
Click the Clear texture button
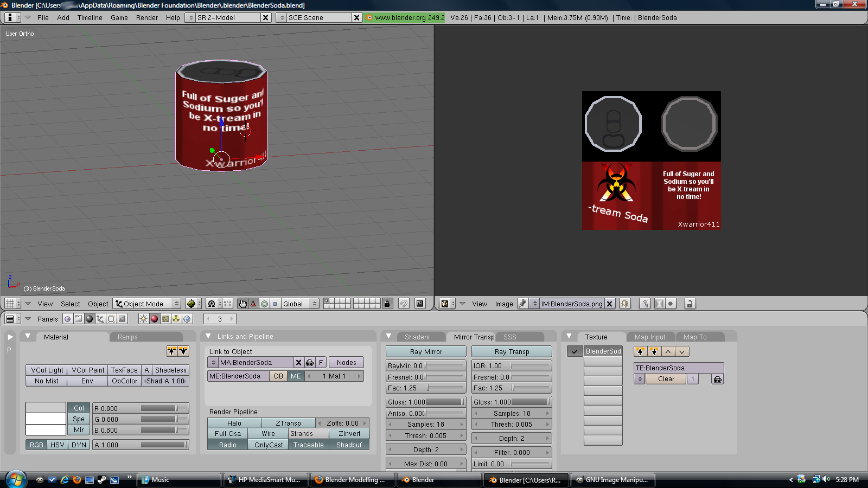(666, 379)
